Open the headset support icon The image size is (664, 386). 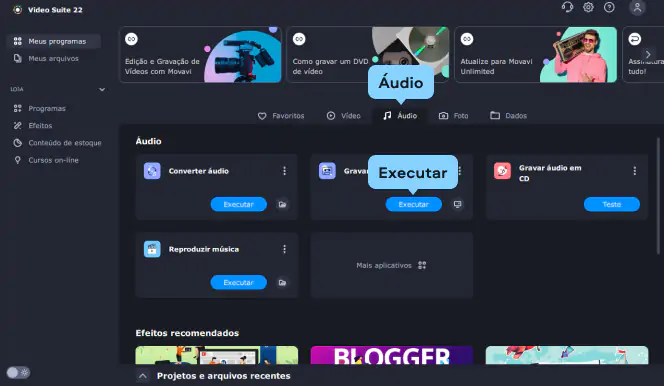click(x=567, y=7)
